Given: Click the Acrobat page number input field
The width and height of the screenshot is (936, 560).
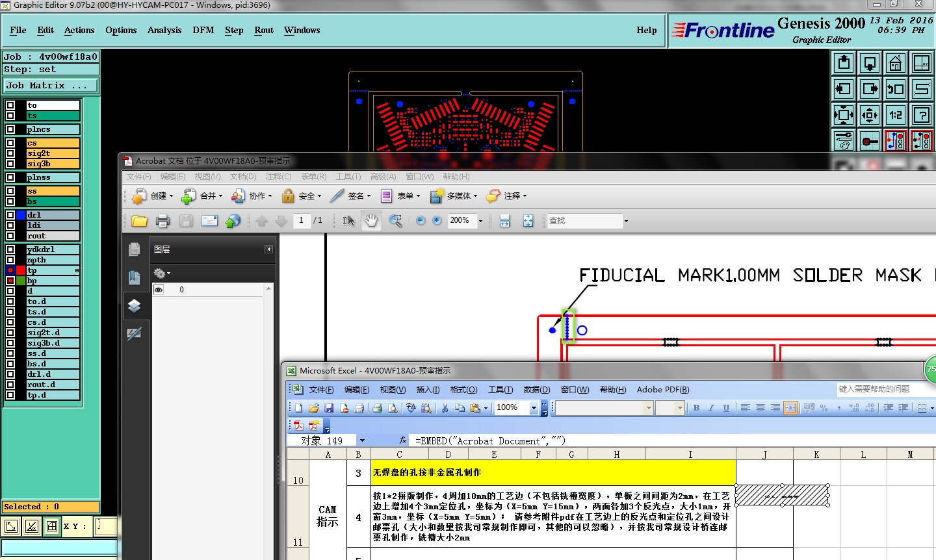Looking at the screenshot, I should pyautogui.click(x=302, y=221).
